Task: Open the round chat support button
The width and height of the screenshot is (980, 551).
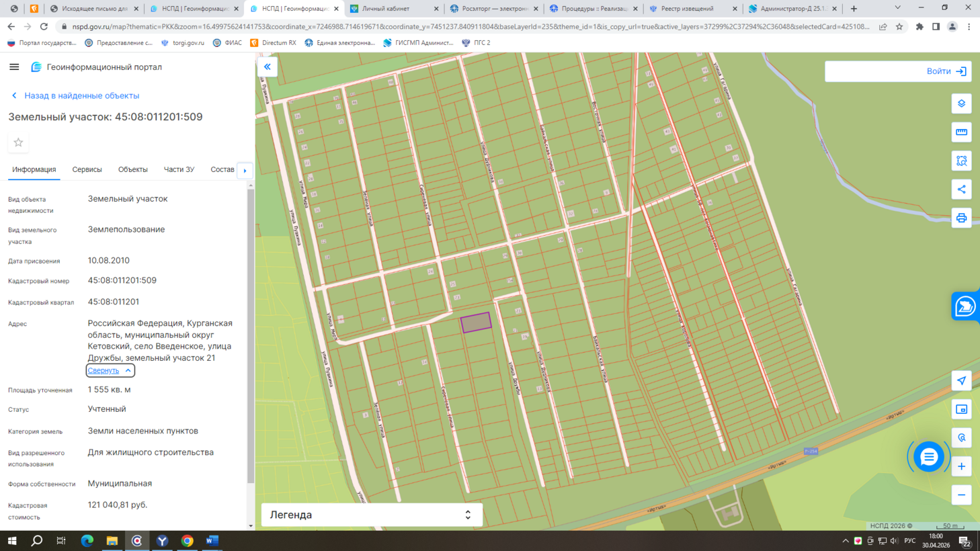Action: coord(928,457)
